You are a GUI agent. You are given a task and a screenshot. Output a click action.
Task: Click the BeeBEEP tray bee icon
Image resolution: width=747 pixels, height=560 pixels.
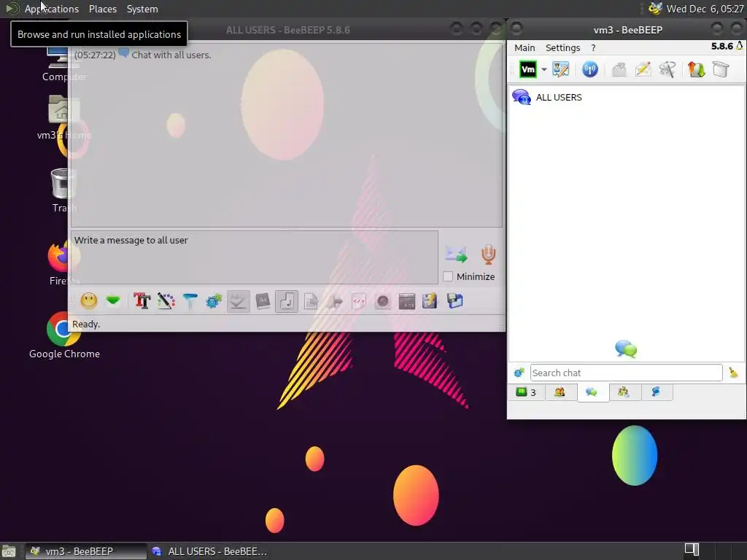[656, 9]
